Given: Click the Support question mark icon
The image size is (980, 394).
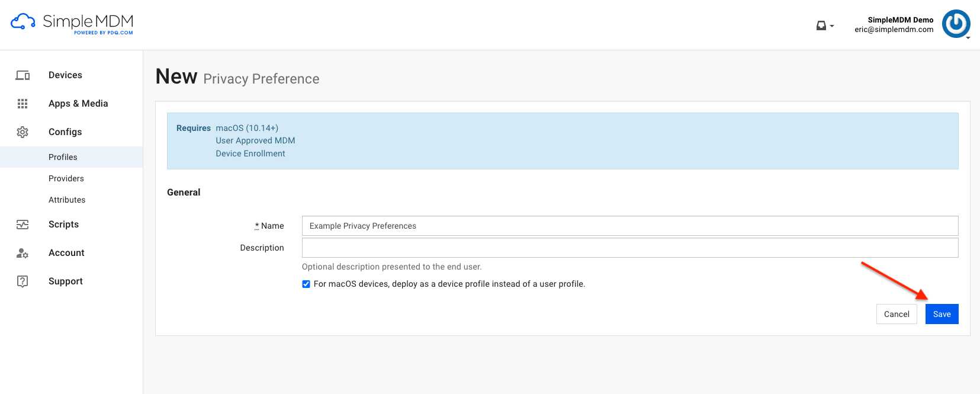Looking at the screenshot, I should click(23, 281).
